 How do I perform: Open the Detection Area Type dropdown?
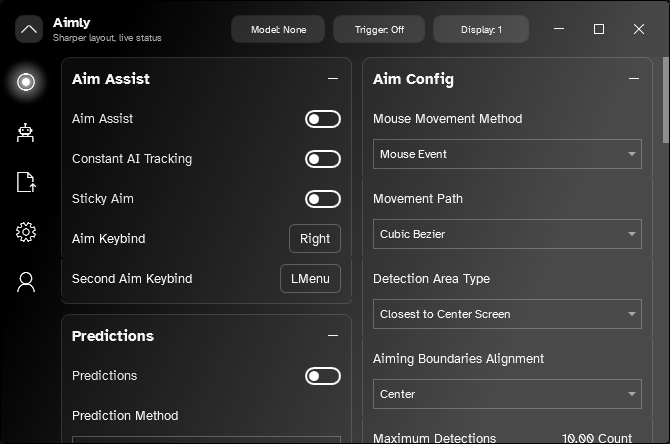[x=507, y=314]
